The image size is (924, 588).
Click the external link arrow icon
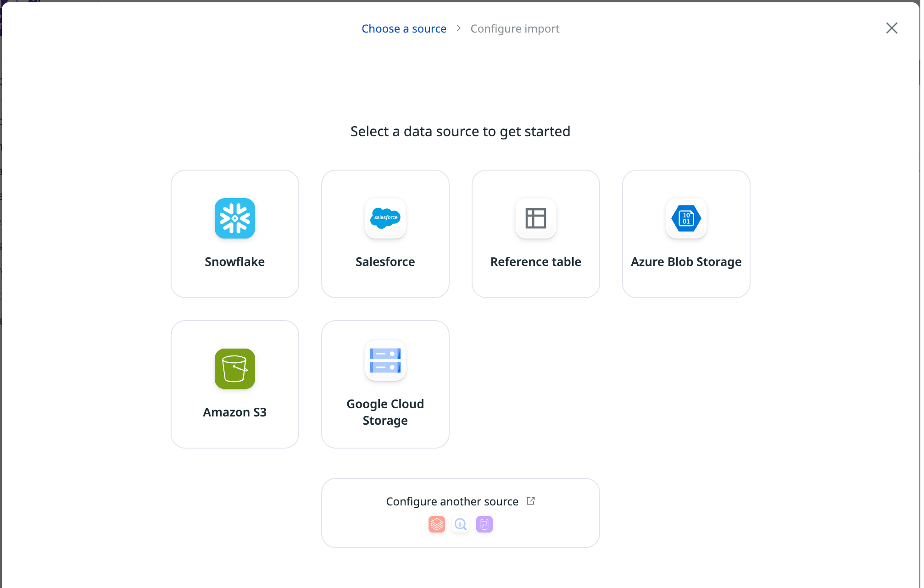pos(531,501)
